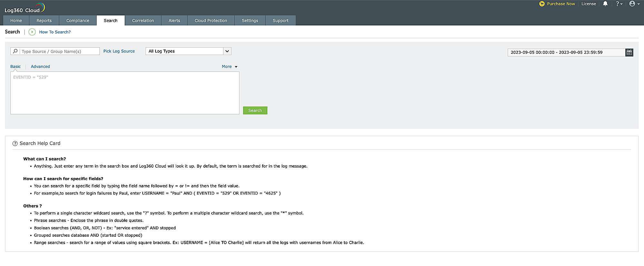Click the Search page title text

(x=12, y=32)
